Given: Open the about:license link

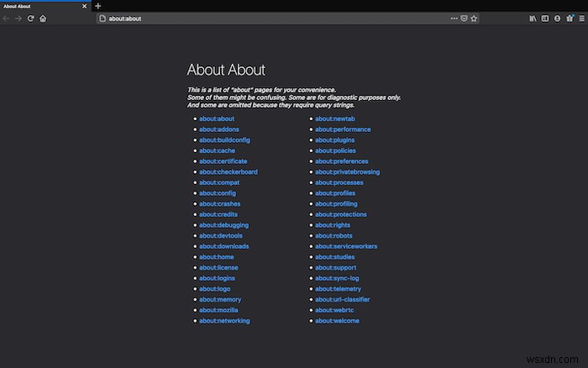Looking at the screenshot, I should pyautogui.click(x=218, y=268).
